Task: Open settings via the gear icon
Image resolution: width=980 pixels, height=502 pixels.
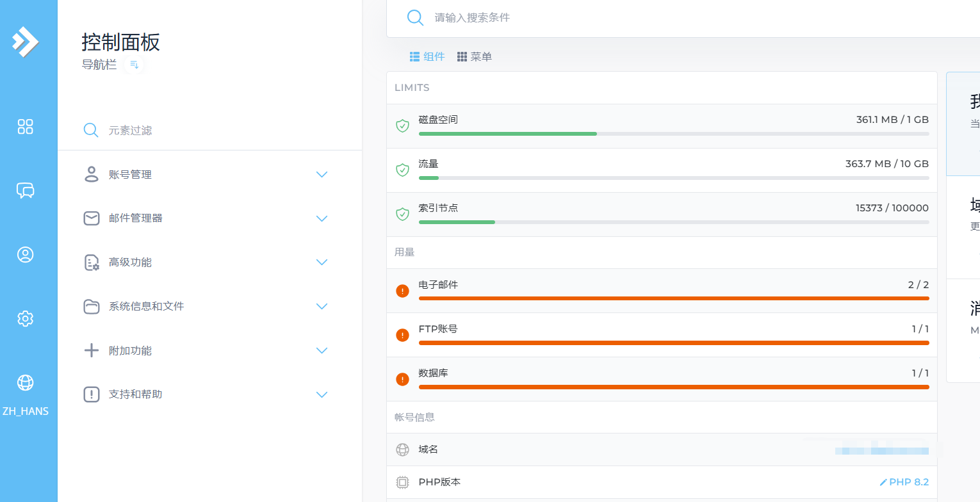Action: click(26, 318)
